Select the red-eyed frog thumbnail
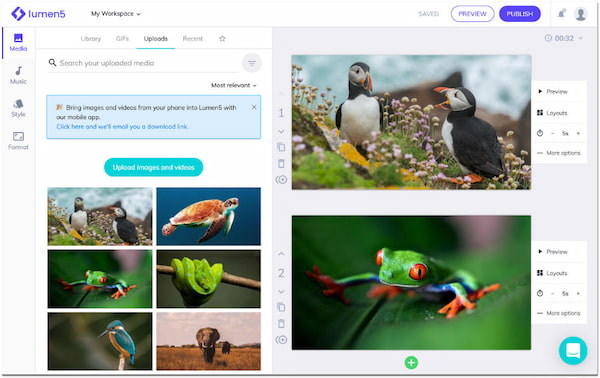The image size is (600, 378). [100, 279]
